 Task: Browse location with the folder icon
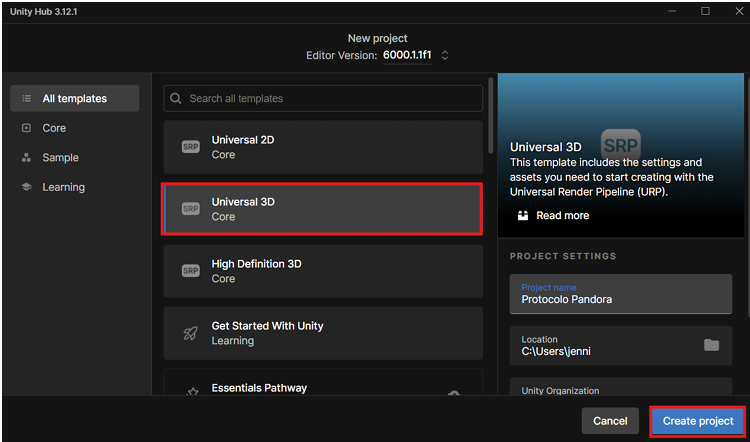(711, 345)
